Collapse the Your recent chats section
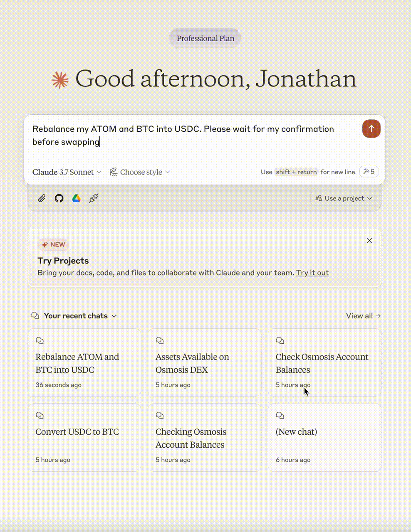This screenshot has height=532, width=411. coord(80,316)
